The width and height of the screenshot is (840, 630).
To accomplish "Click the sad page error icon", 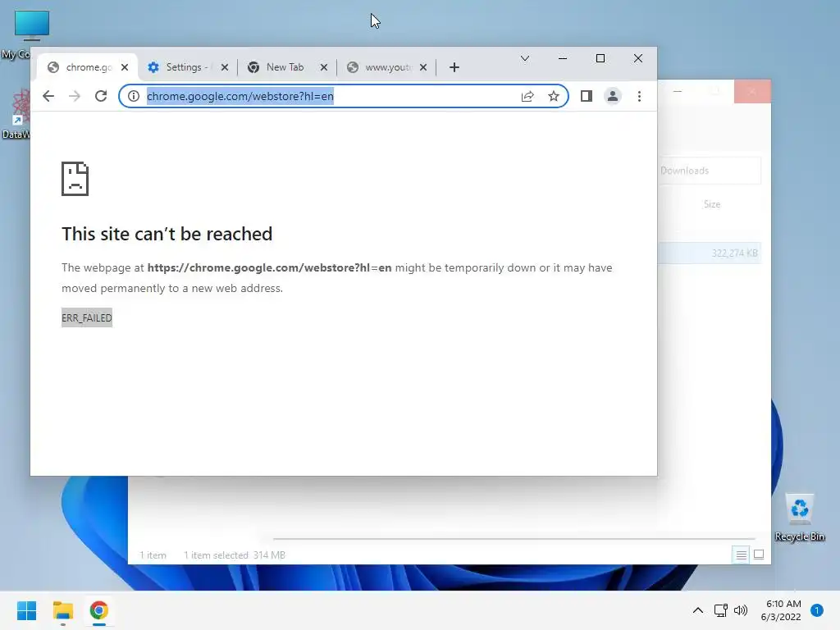I will tap(75, 179).
